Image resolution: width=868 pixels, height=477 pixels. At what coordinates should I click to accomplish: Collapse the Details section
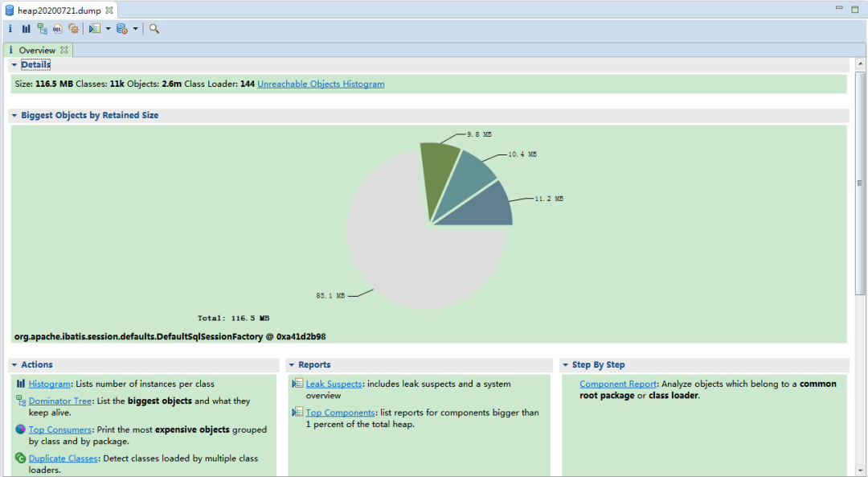[x=14, y=64]
